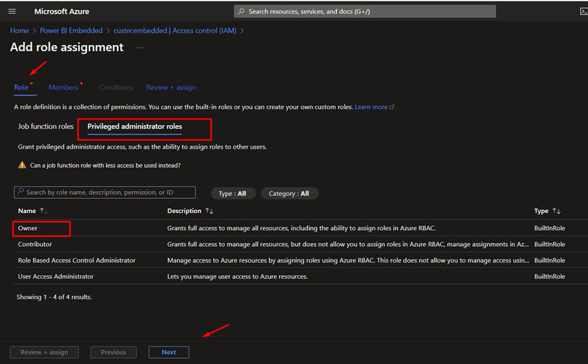Click the warning icon beside job function question
Viewport: 588px width, 364px height.
tap(22, 165)
